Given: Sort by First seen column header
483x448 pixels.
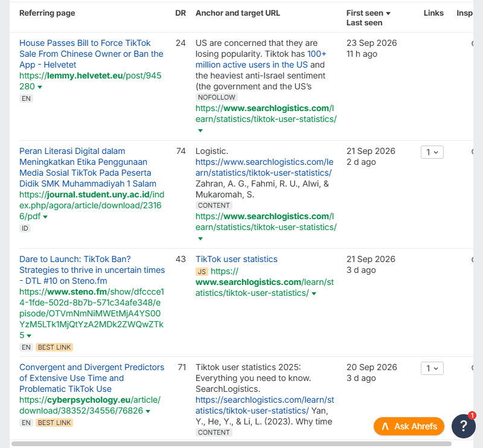Looking at the screenshot, I should click(368, 13).
